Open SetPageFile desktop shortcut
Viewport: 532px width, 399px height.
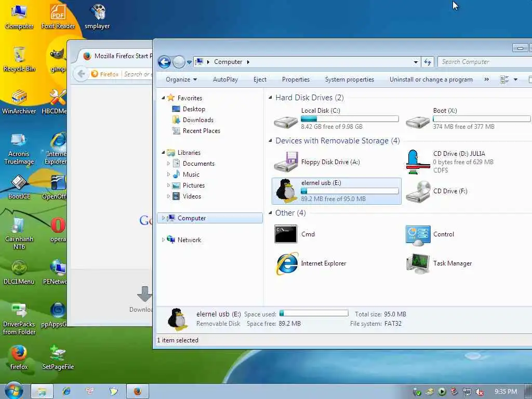click(58, 357)
